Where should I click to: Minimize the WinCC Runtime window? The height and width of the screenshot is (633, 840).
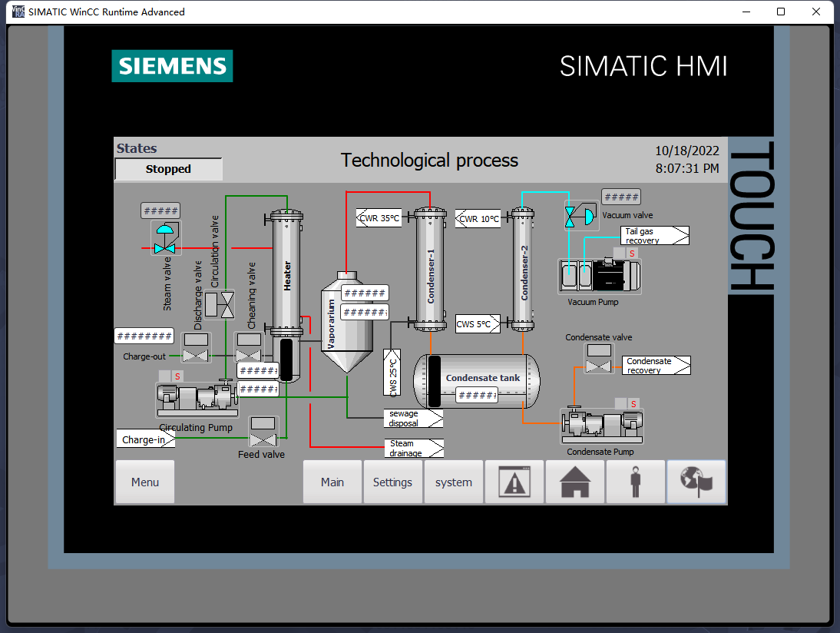coord(746,12)
